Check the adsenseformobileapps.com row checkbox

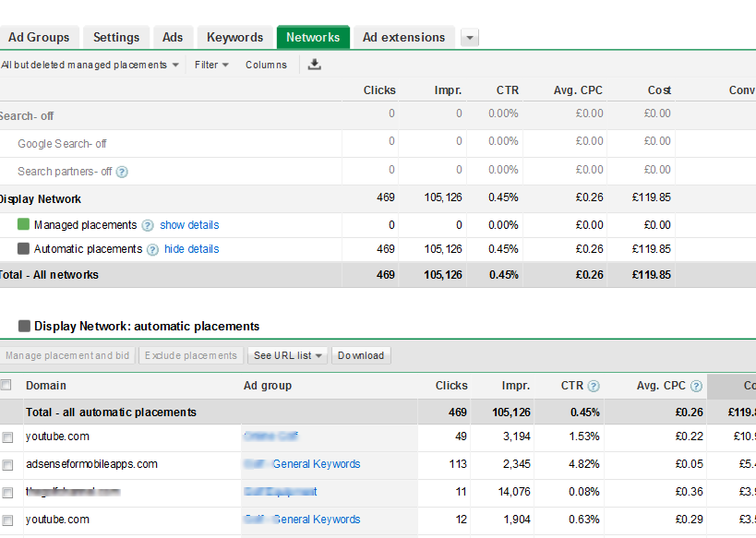[x=7, y=464]
